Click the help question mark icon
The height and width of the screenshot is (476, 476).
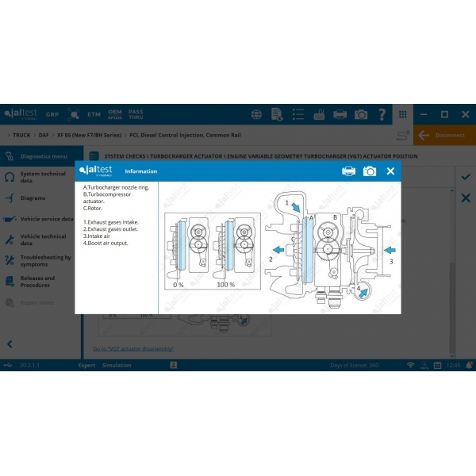tap(382, 114)
